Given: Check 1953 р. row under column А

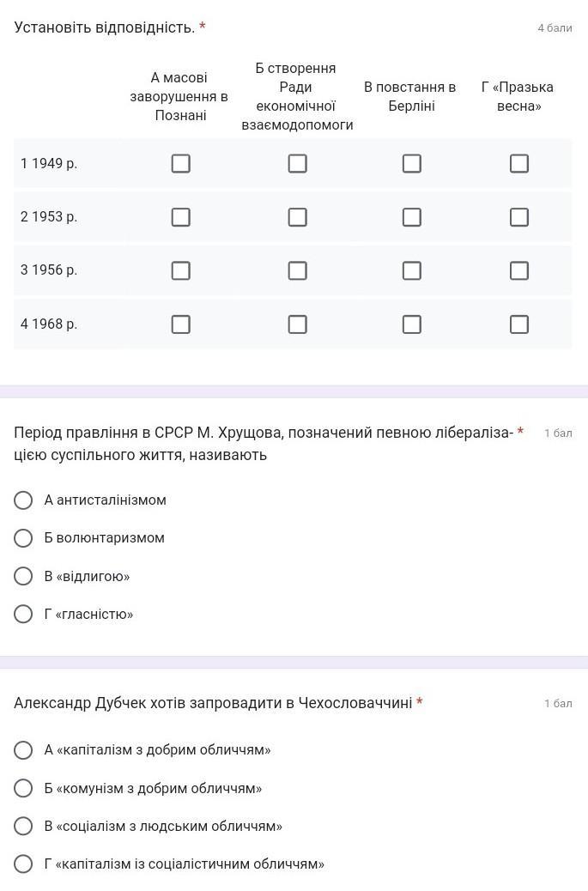Looking at the screenshot, I should click(x=180, y=217).
